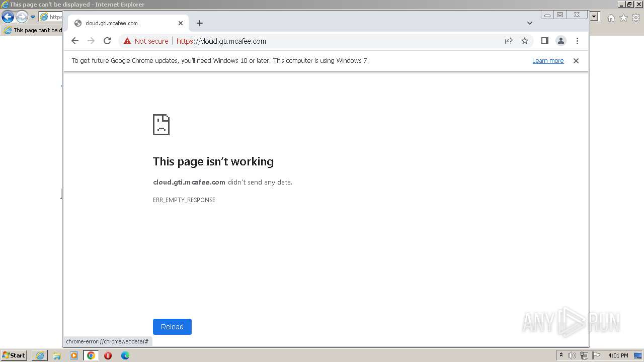Go back in the Chrome window
The height and width of the screenshot is (362, 644).
(x=75, y=41)
